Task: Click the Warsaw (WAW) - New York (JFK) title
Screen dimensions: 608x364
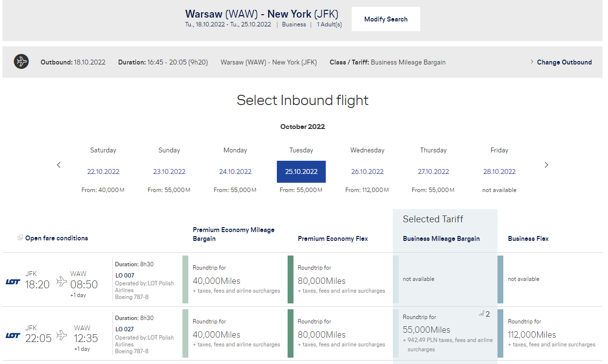Action: [x=262, y=13]
